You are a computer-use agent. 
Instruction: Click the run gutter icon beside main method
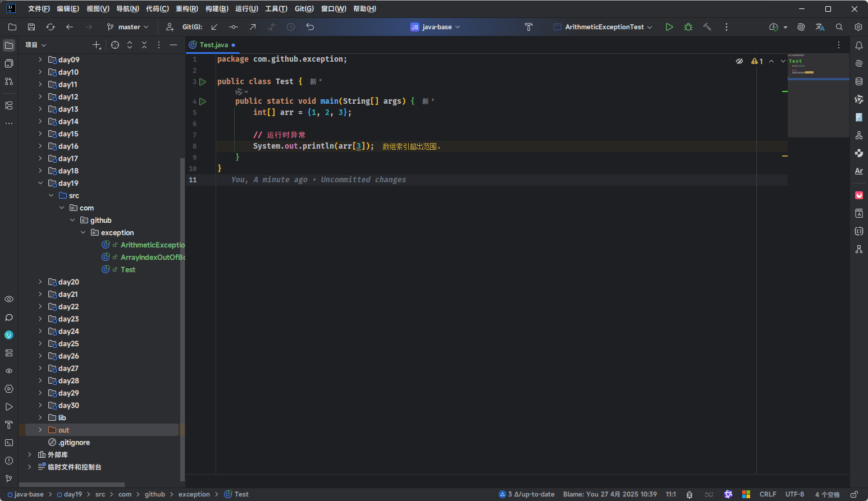tap(203, 102)
